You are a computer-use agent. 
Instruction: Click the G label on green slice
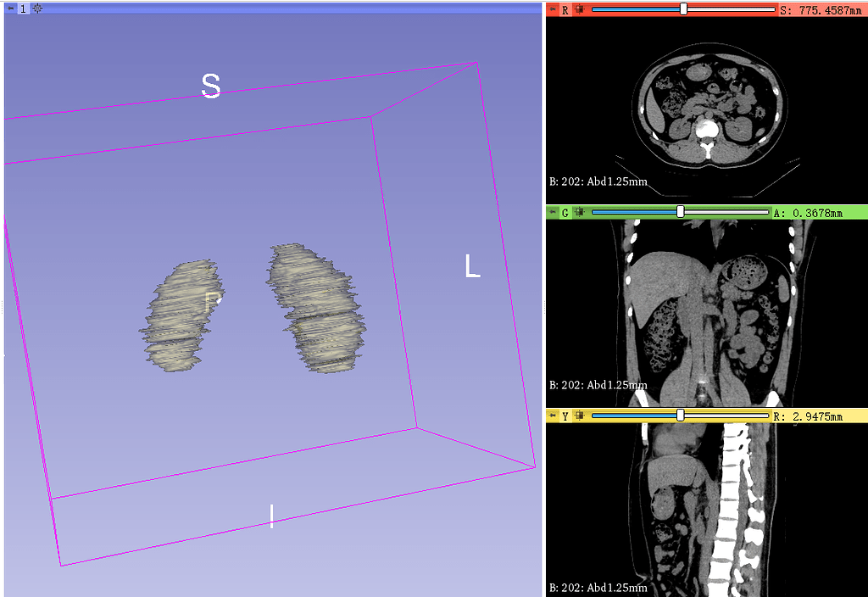coord(565,212)
